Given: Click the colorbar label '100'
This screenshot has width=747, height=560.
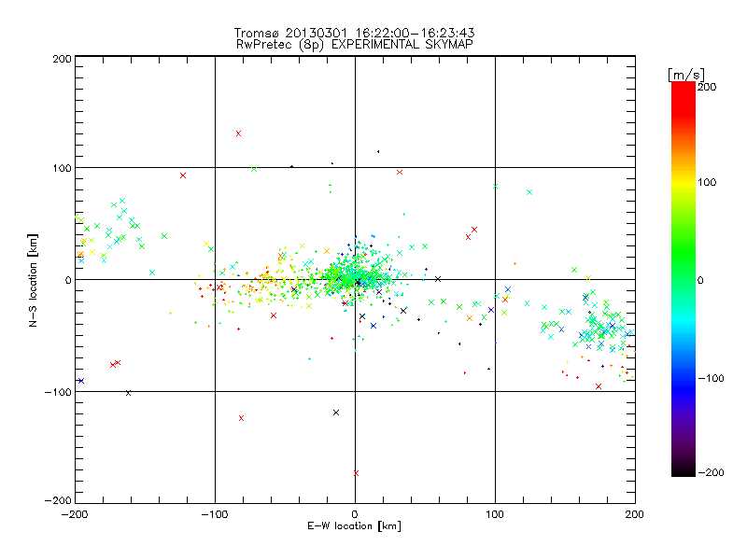Looking at the screenshot, I should tap(707, 182).
